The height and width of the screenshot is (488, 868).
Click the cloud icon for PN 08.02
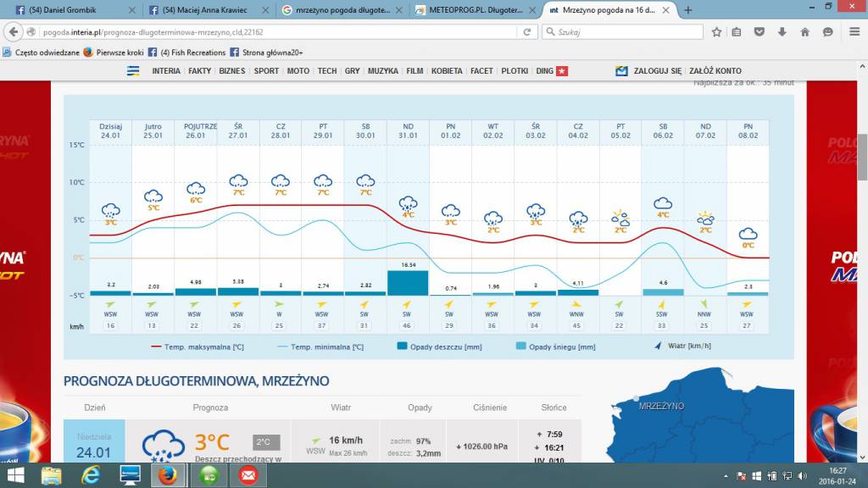click(x=748, y=234)
